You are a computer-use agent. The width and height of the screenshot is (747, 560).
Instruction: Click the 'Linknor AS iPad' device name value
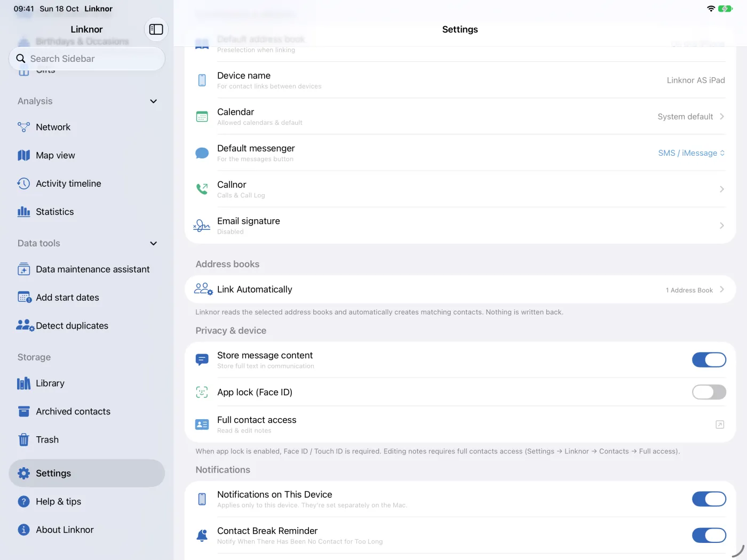coord(696,80)
